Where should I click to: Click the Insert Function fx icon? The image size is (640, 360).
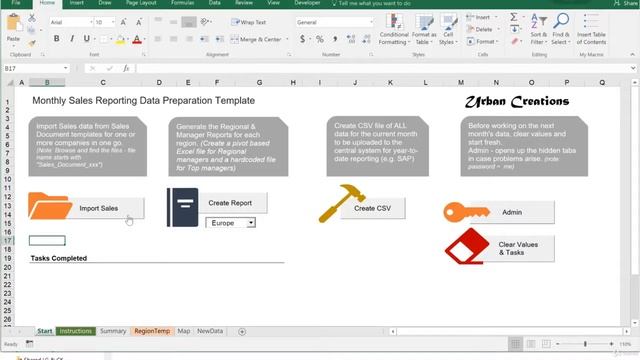[x=126, y=68]
